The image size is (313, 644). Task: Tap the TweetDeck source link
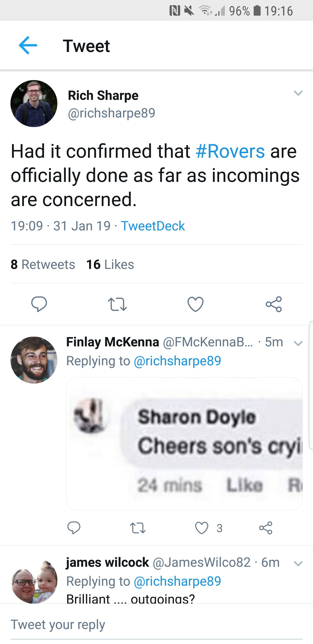[153, 226]
